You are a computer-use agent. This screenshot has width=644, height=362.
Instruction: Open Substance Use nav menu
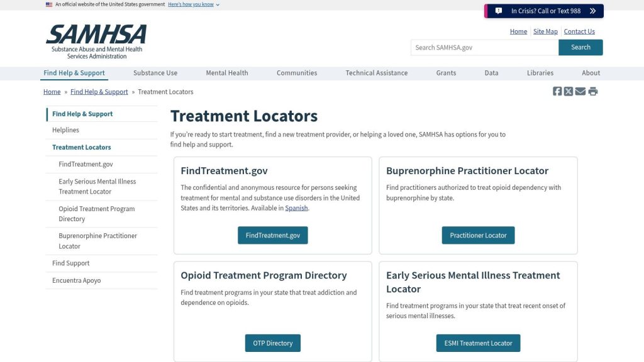[x=155, y=73]
